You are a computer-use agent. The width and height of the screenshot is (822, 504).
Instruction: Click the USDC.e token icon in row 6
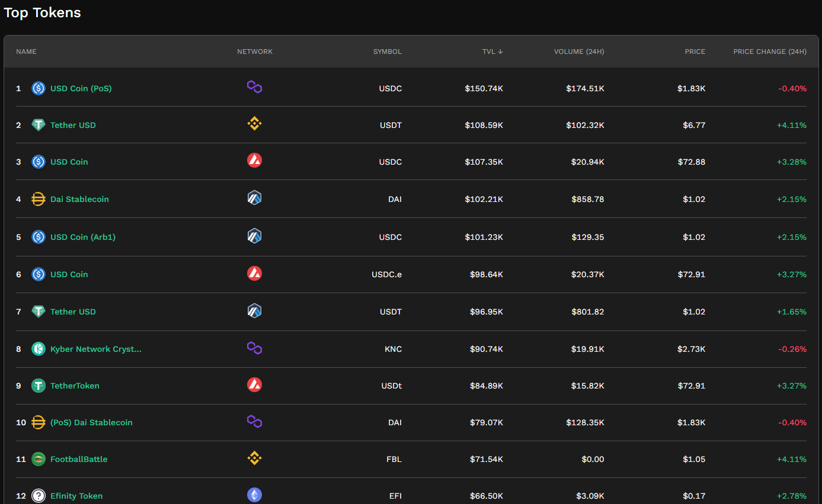tap(39, 274)
